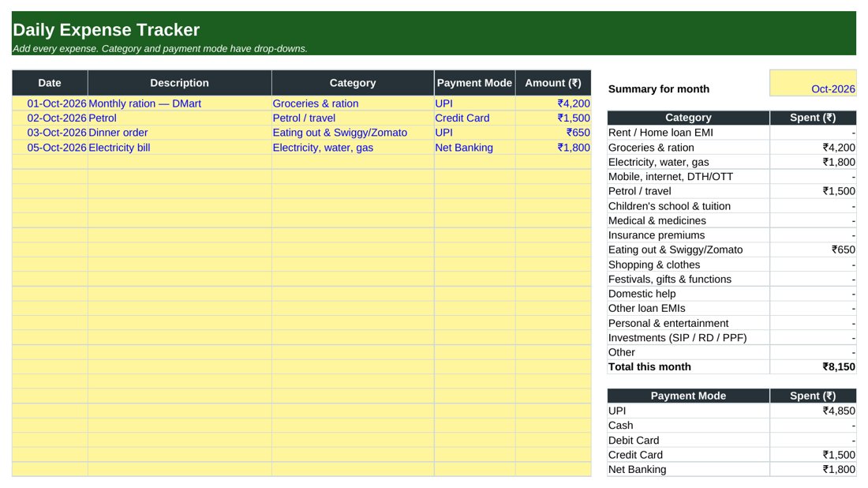
Task: Click UPI spent value ₹4,850
Action: pyautogui.click(x=839, y=411)
